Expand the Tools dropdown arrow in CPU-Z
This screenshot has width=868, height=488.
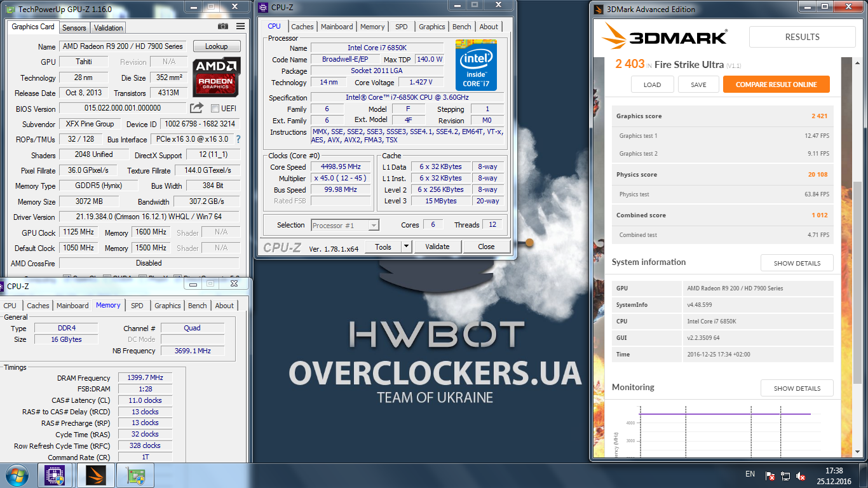point(407,247)
